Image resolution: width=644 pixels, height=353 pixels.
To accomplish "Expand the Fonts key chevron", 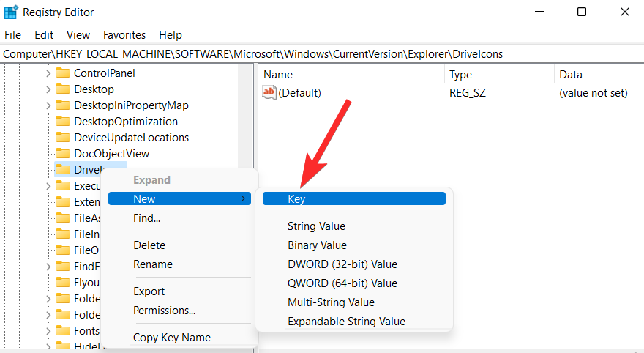I will (48, 331).
